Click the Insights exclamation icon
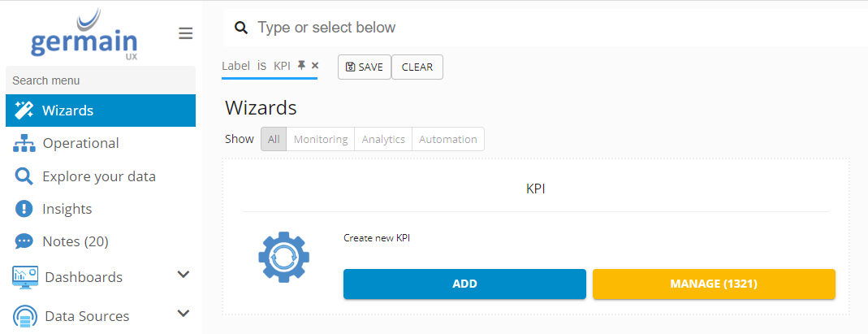The height and width of the screenshot is (334, 868). [24, 209]
